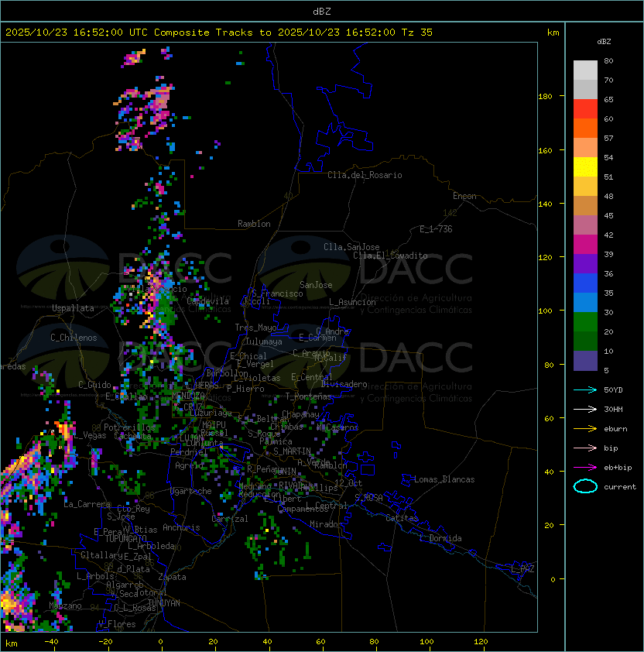Click the '80' value on the dBZ scale
This screenshot has height=652, width=644.
click(608, 60)
